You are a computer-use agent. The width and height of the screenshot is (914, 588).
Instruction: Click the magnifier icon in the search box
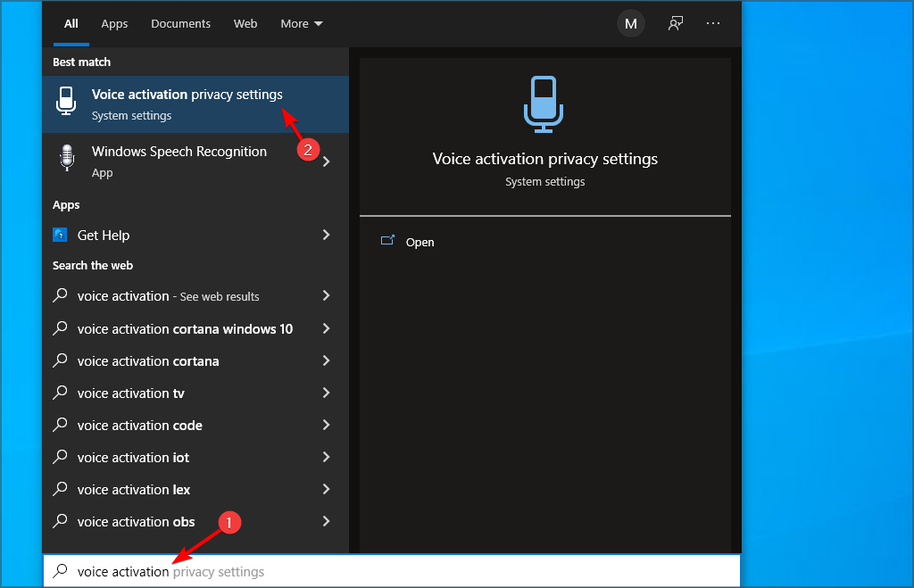[60, 571]
